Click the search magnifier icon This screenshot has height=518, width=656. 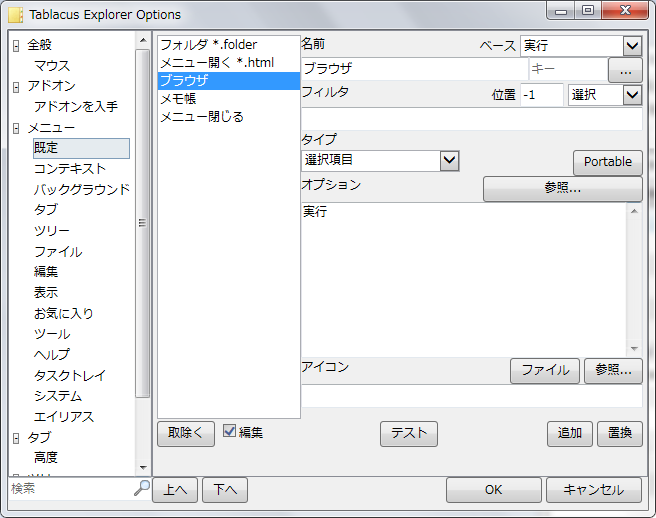142,488
